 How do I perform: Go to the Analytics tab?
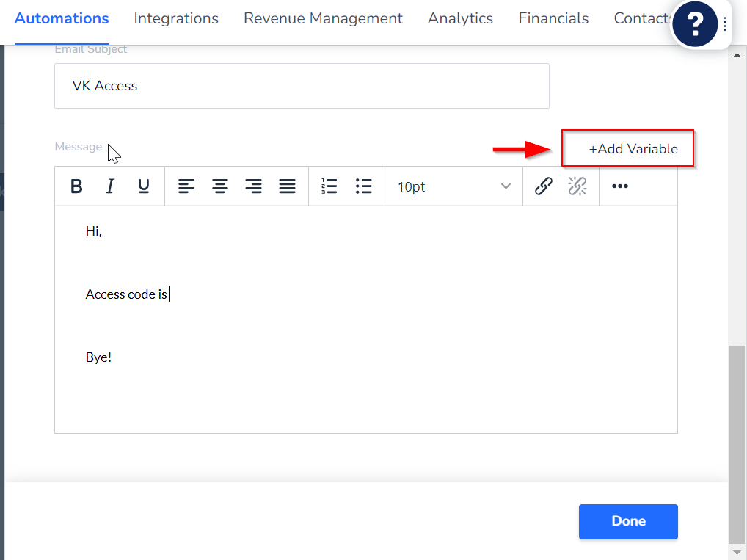click(460, 18)
